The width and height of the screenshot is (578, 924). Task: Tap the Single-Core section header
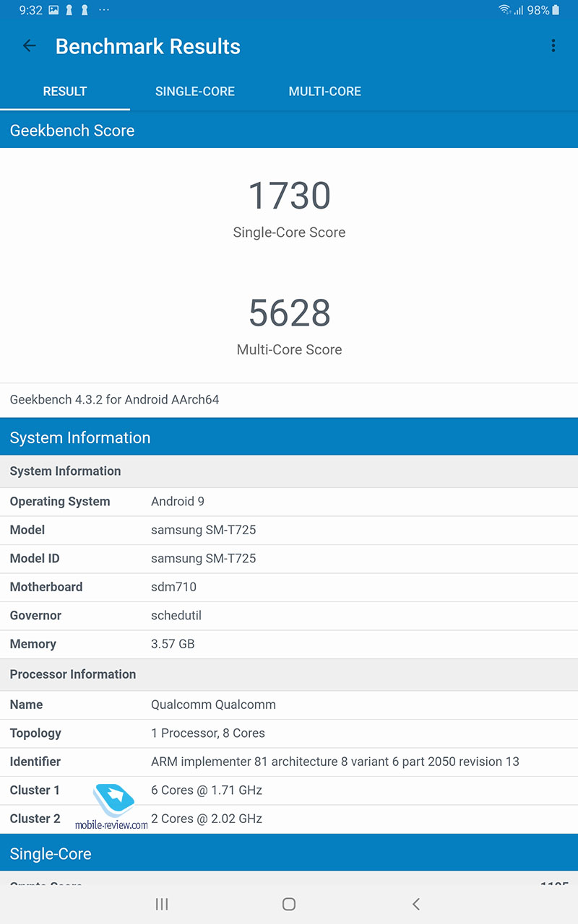tap(289, 854)
